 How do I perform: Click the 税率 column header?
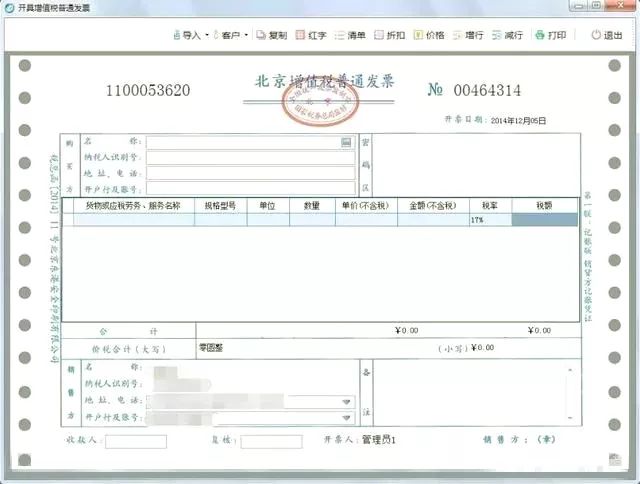(490, 206)
